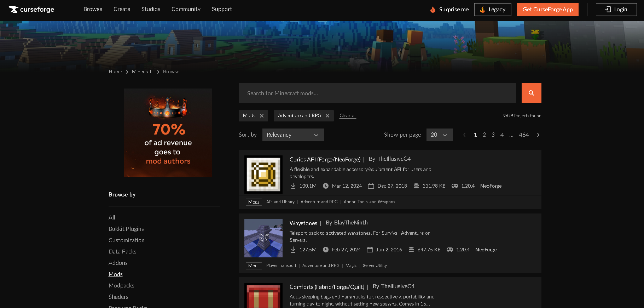This screenshot has width=644, height=308.
Task: Open Curios API (Forge/NeoForge) title
Action: pyautogui.click(x=325, y=159)
